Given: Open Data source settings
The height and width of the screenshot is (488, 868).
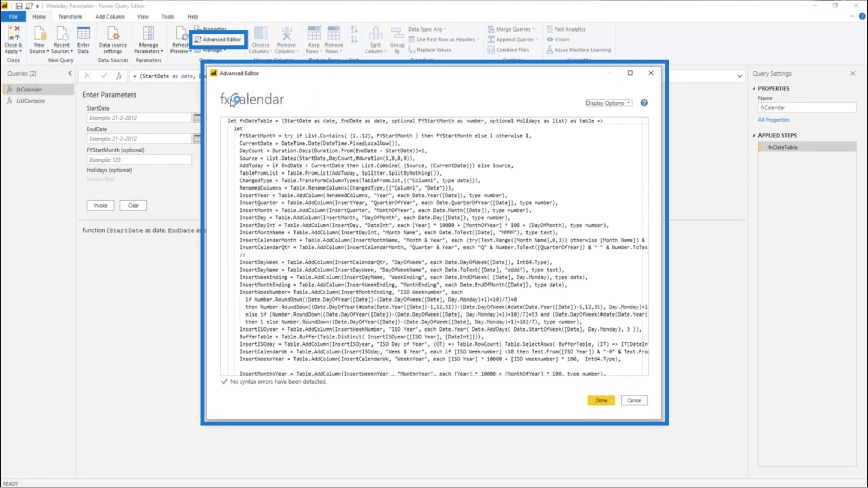Looking at the screenshot, I should [x=113, y=40].
